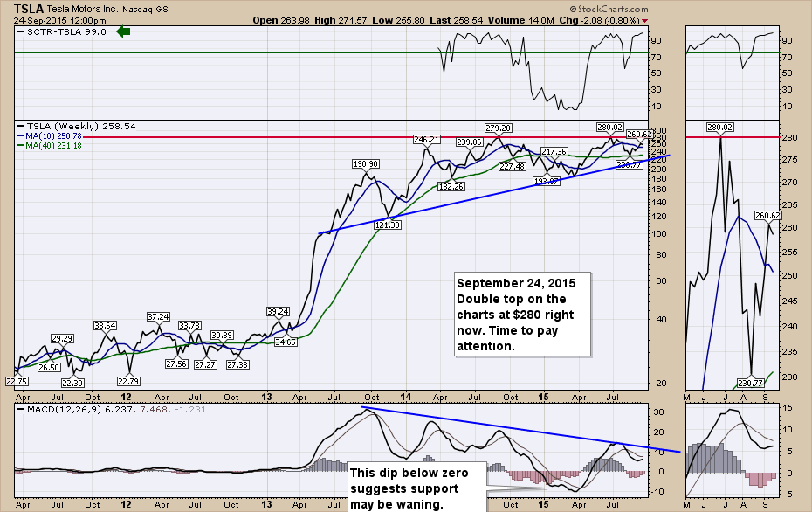The height and width of the screenshot is (512, 812).
Task: Click the TSLA ticker symbol title
Action: pos(29,9)
